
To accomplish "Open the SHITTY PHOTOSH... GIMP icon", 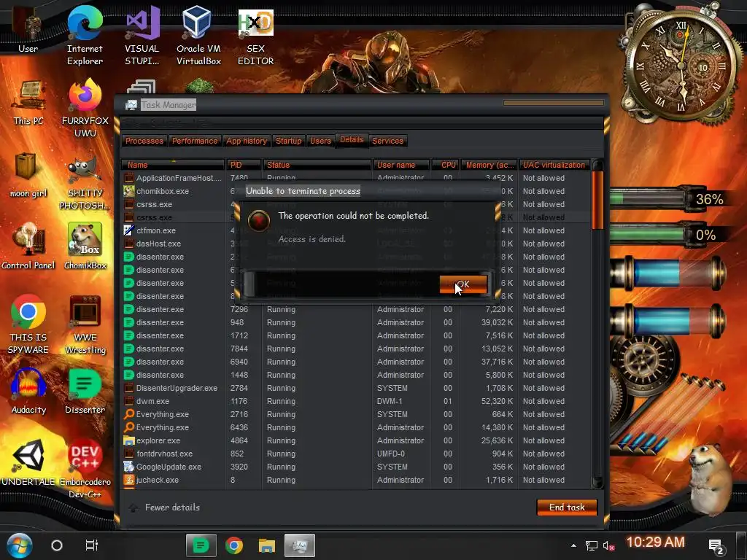I will click(85, 182).
